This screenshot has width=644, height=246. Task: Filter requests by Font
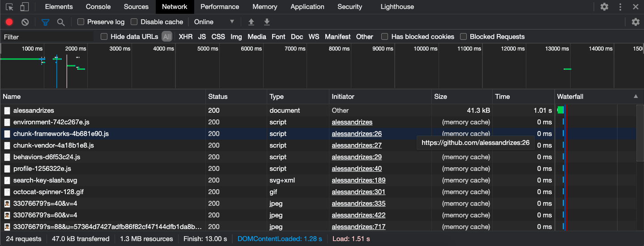pos(278,37)
